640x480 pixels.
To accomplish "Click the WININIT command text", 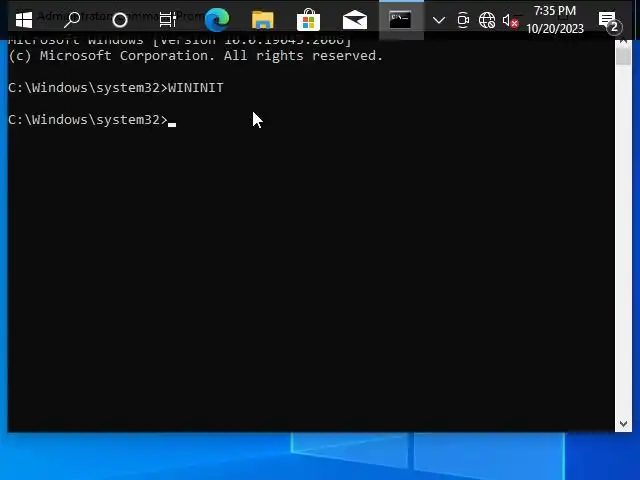I will click(x=196, y=88).
